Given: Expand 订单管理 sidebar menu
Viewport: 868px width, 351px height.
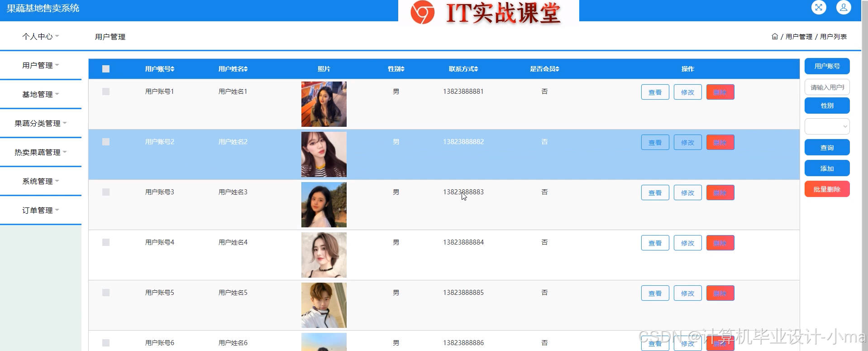Looking at the screenshot, I should [x=41, y=210].
